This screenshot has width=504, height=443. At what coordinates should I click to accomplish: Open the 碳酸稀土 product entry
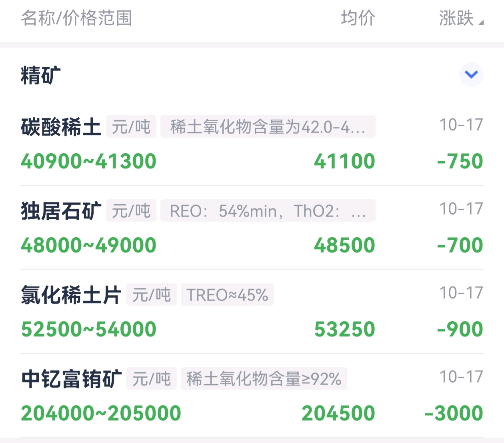point(61,127)
